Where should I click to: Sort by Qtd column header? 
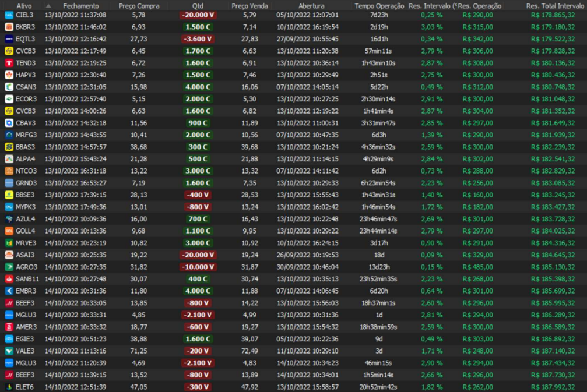[198, 5]
